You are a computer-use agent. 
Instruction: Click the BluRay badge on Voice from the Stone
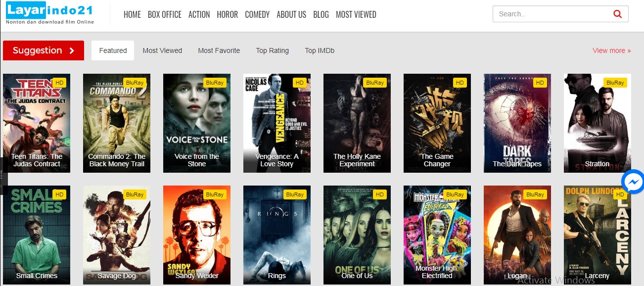click(x=215, y=83)
